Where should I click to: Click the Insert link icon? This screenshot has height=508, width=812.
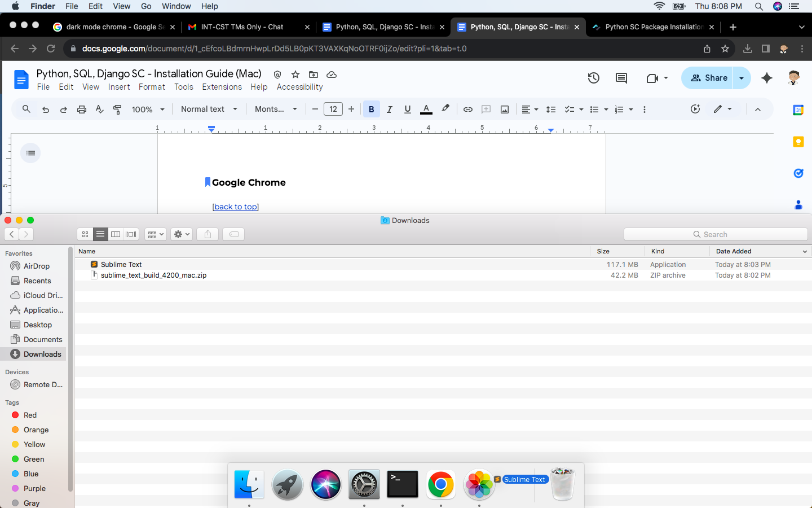[467, 110]
